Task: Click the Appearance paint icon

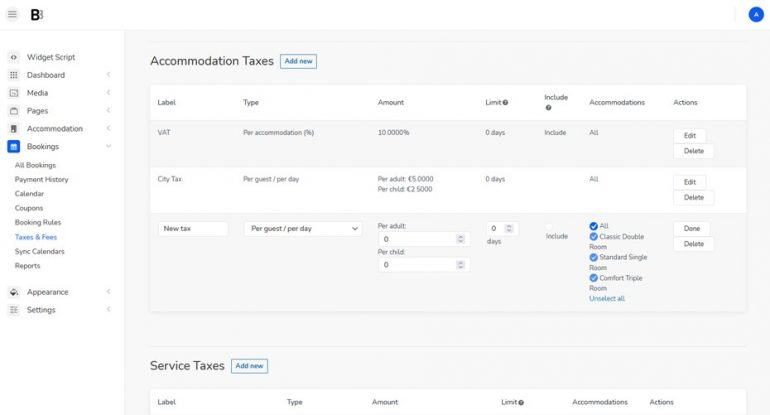Action: [x=14, y=292]
